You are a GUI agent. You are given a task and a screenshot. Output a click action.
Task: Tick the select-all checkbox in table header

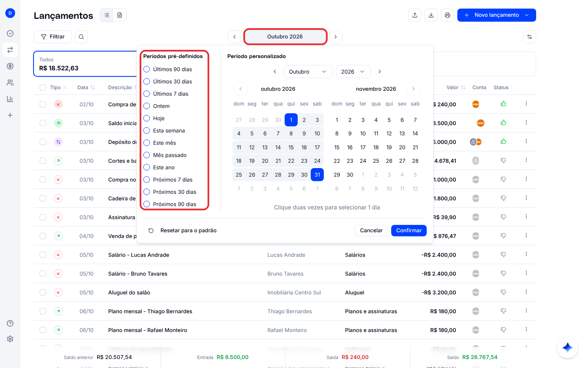[43, 88]
